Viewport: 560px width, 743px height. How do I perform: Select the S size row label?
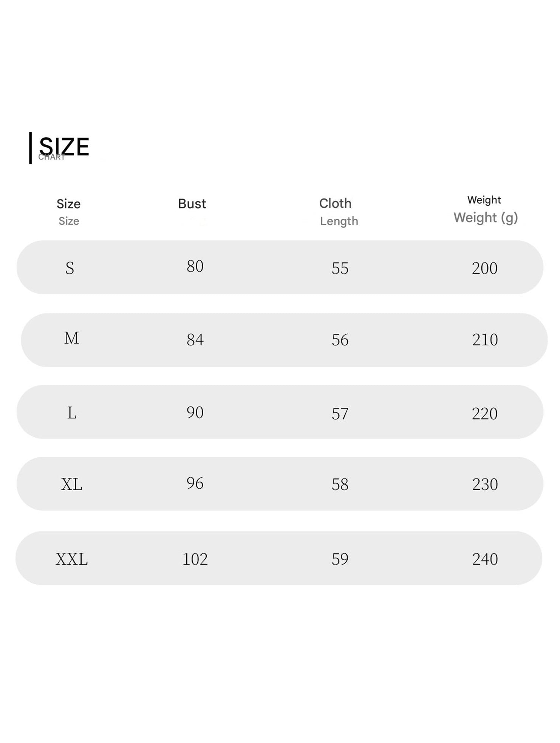(x=70, y=268)
